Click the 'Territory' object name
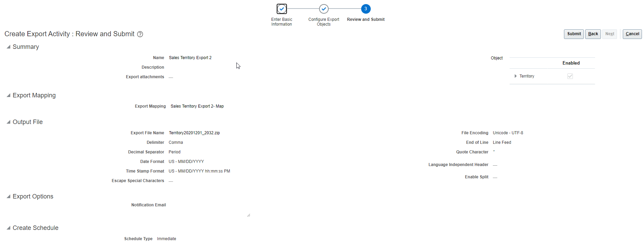This screenshot has width=644, height=247. [527, 76]
